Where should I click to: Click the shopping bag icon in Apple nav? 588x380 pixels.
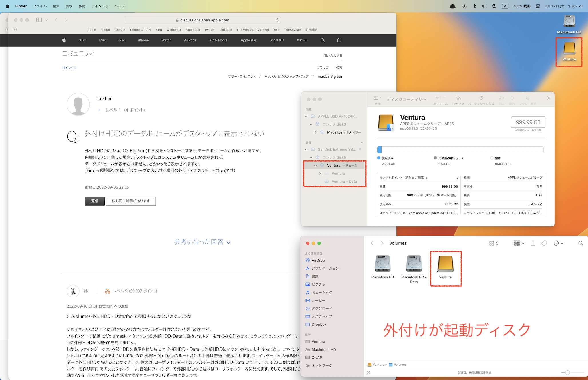point(339,40)
